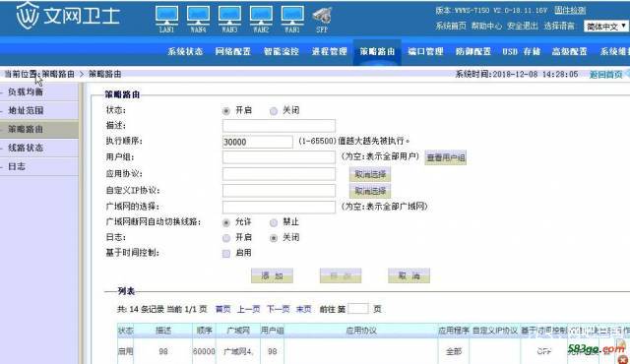The width and height of the screenshot is (630, 364).
Task: Click the SFP port icon
Action: (322, 16)
